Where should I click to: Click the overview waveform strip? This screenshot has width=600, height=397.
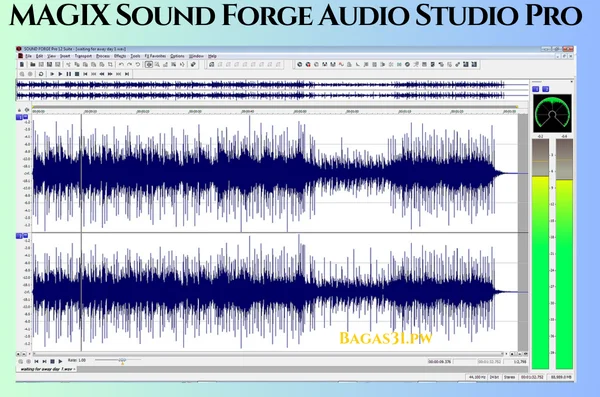272,90
